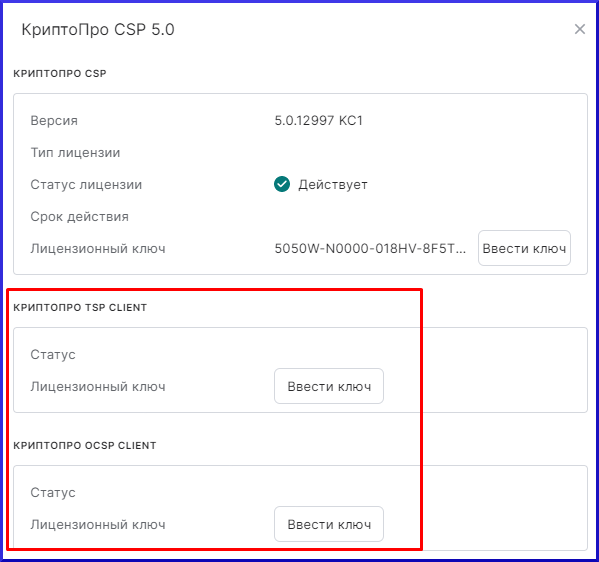
Task: Click the КРИПТОПРО TSP CLIENT heading
Action: coord(80,308)
